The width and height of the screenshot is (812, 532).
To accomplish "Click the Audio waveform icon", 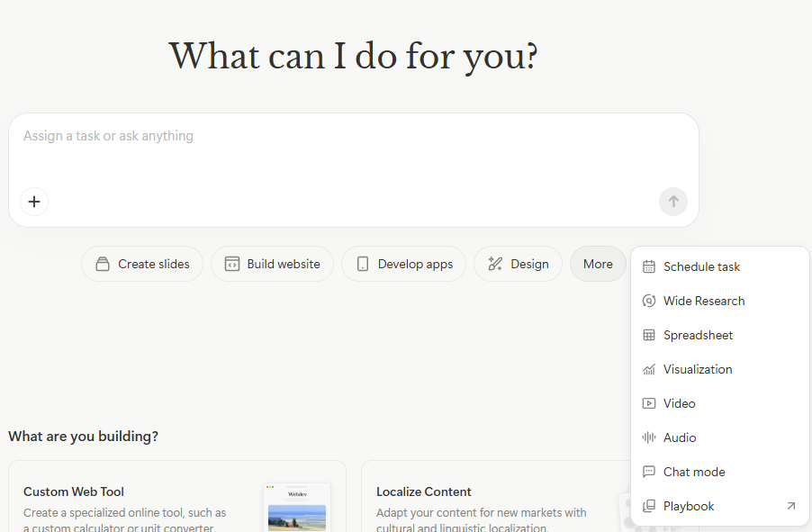I will click(648, 437).
